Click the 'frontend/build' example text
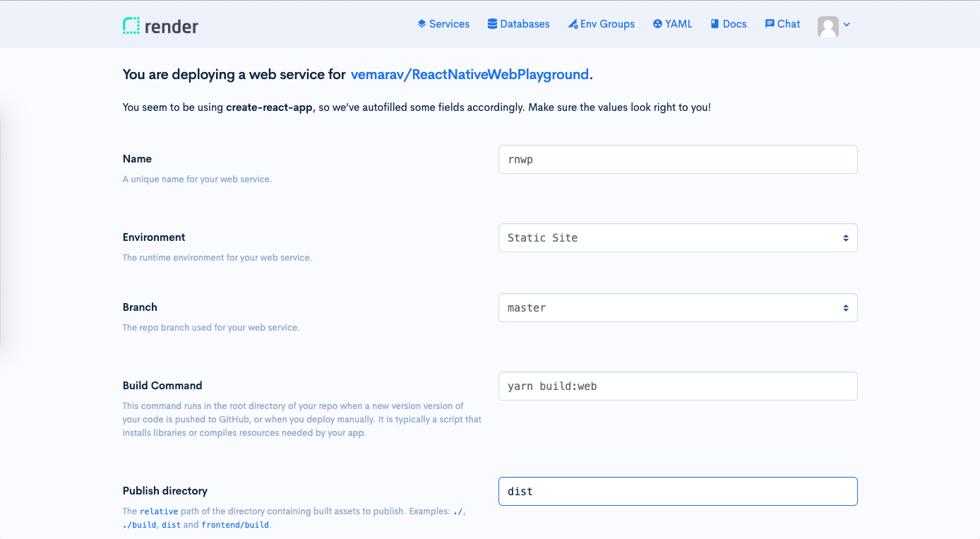 click(235, 525)
